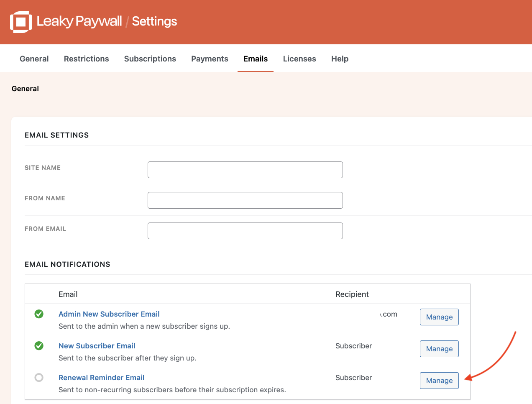Open the Licenses tab
The image size is (532, 404).
(x=299, y=59)
